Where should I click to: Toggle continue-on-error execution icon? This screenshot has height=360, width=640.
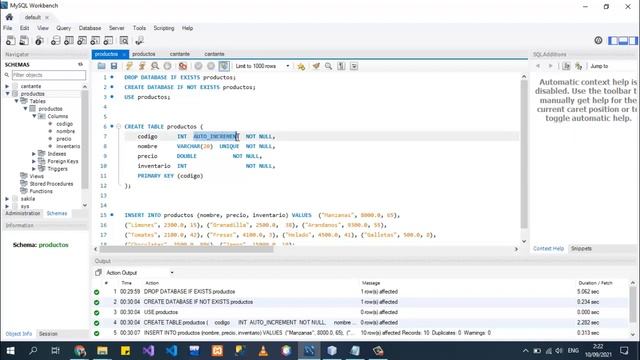[183, 66]
